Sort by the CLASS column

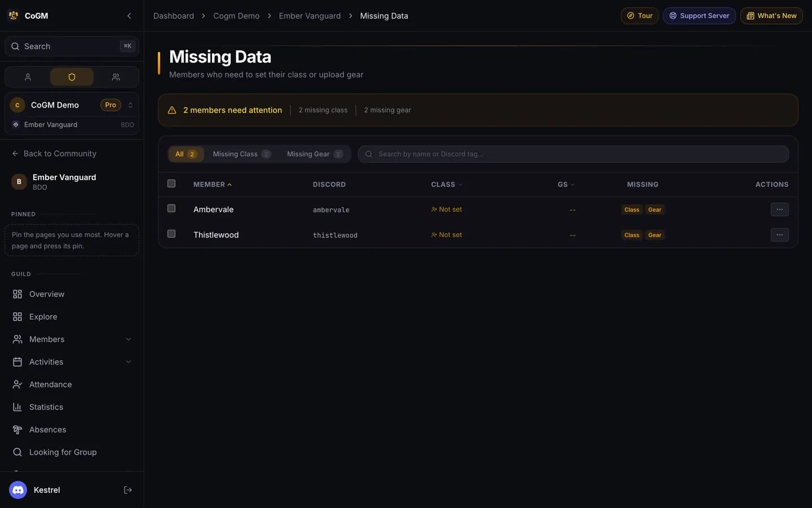pos(447,185)
